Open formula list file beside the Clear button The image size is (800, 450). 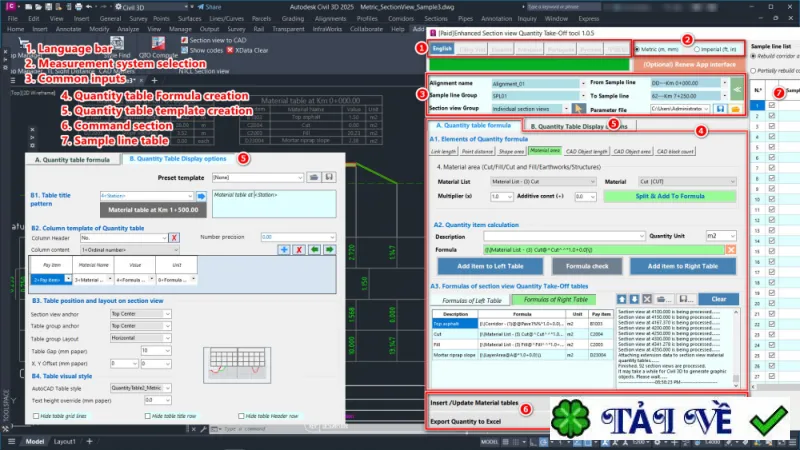click(x=664, y=299)
